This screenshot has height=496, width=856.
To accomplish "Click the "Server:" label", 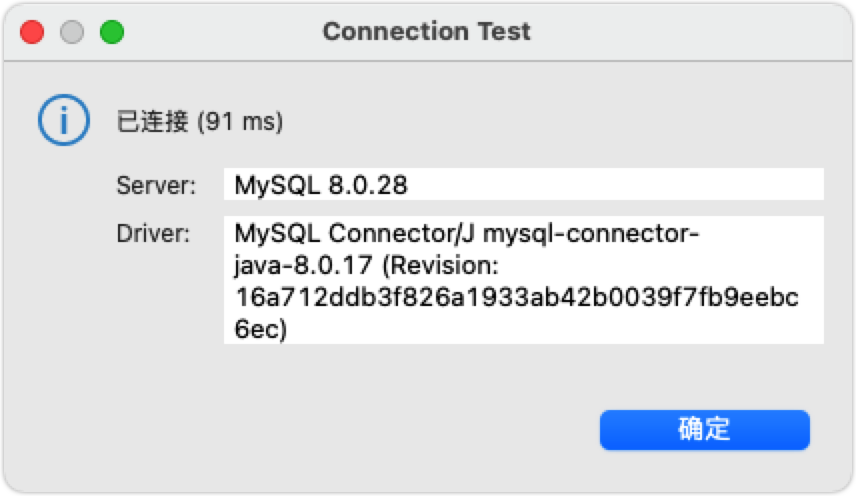I will click(x=156, y=185).
